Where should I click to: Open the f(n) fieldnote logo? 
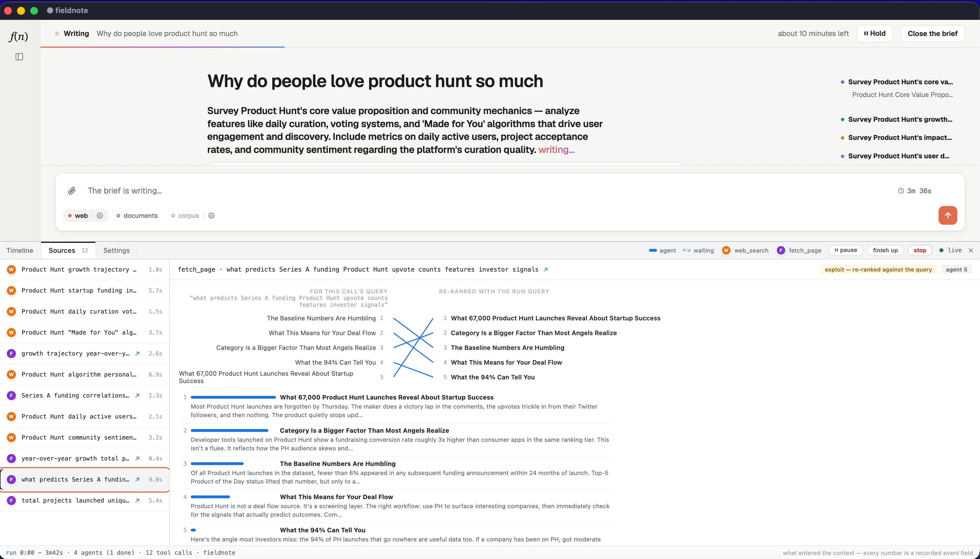pos(18,37)
